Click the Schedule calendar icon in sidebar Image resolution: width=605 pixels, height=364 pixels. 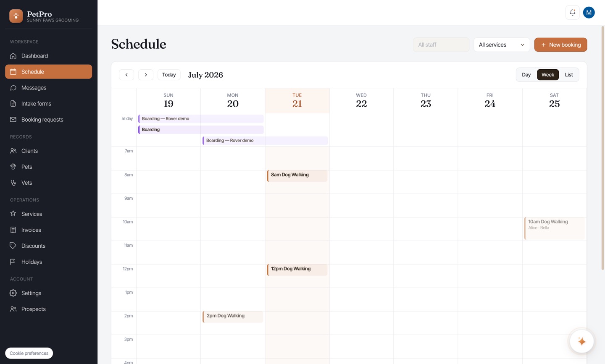[13, 72]
